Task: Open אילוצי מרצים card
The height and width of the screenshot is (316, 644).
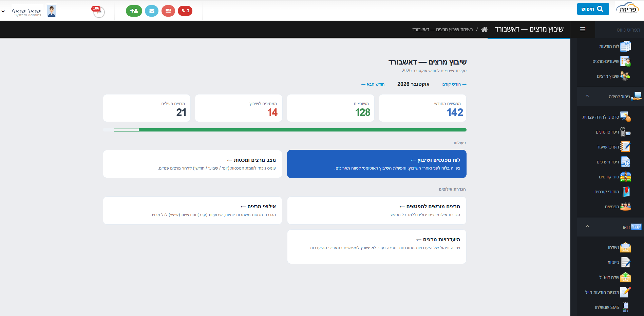Action: (x=192, y=210)
